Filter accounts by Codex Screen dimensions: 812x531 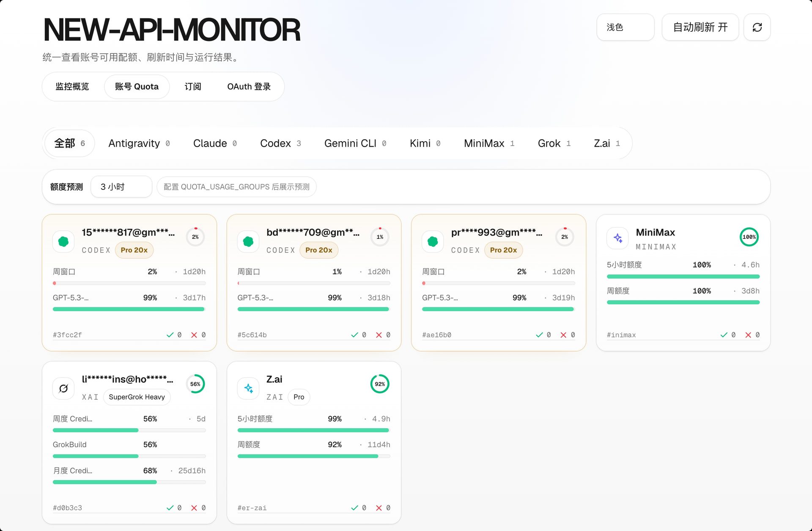click(280, 143)
